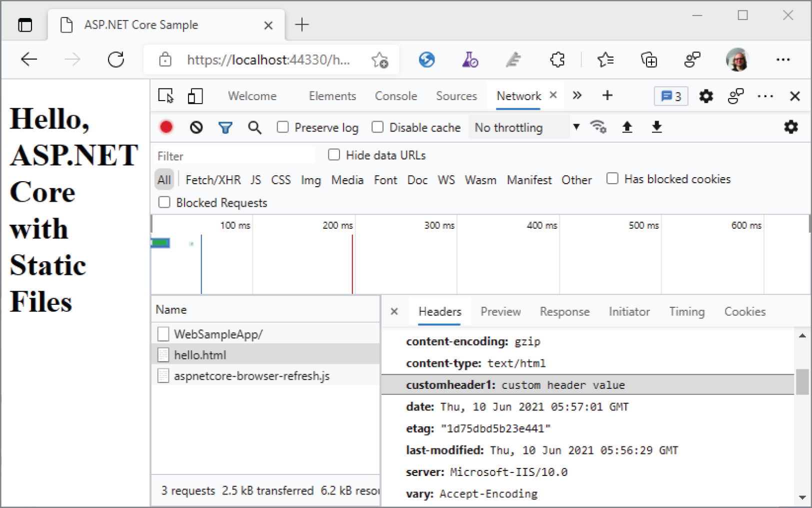Enable the Disable cache option

coord(378,127)
